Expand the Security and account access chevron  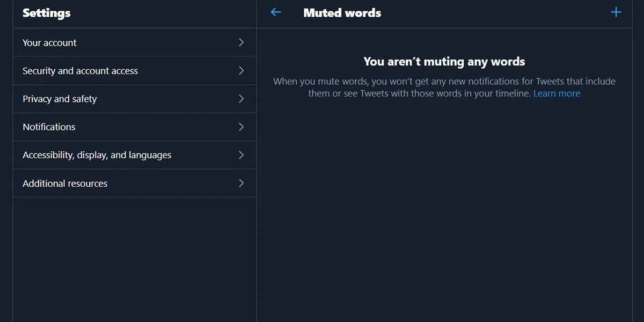point(241,70)
